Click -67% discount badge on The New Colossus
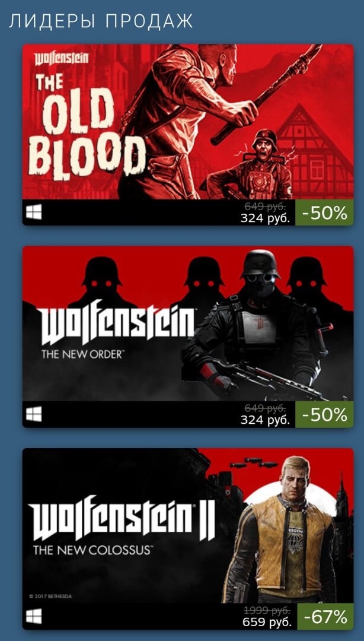Viewport: 364px width, 641px height. click(x=325, y=617)
